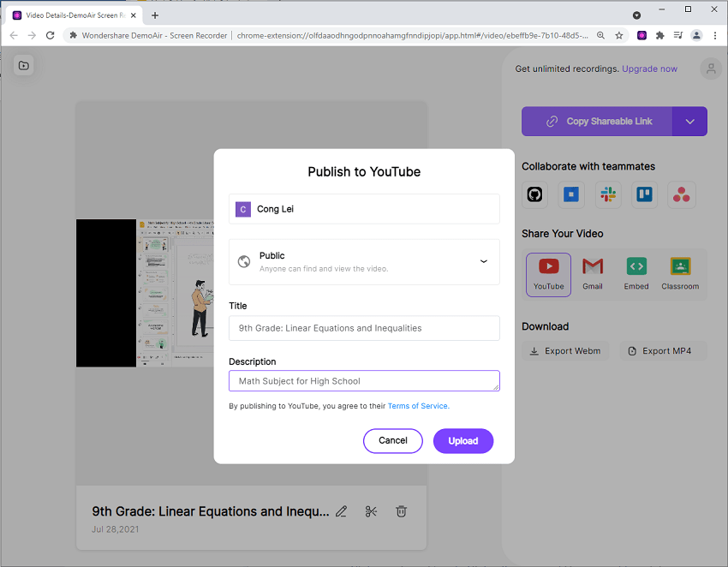Open Chrome zoom magnifier icon
The height and width of the screenshot is (567, 728).
coord(600,35)
